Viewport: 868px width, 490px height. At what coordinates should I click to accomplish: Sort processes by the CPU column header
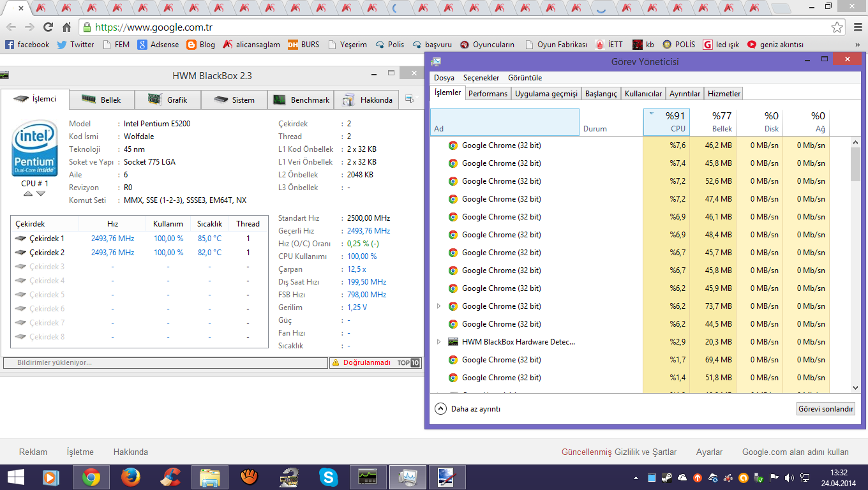(x=666, y=122)
